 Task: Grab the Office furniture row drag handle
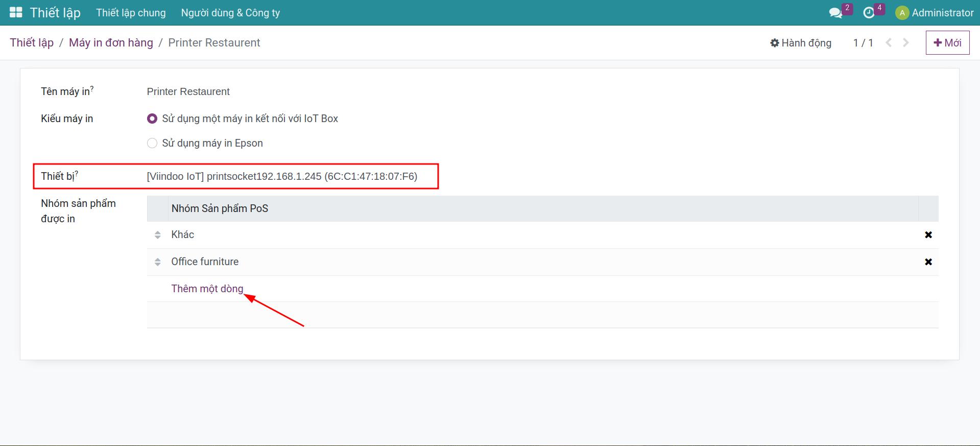(x=157, y=262)
